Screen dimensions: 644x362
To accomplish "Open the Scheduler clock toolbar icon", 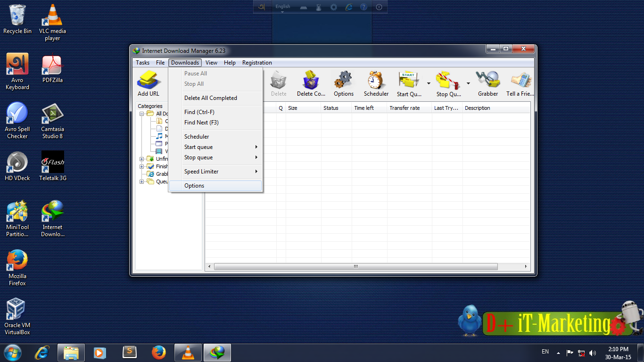I will [x=376, y=81].
